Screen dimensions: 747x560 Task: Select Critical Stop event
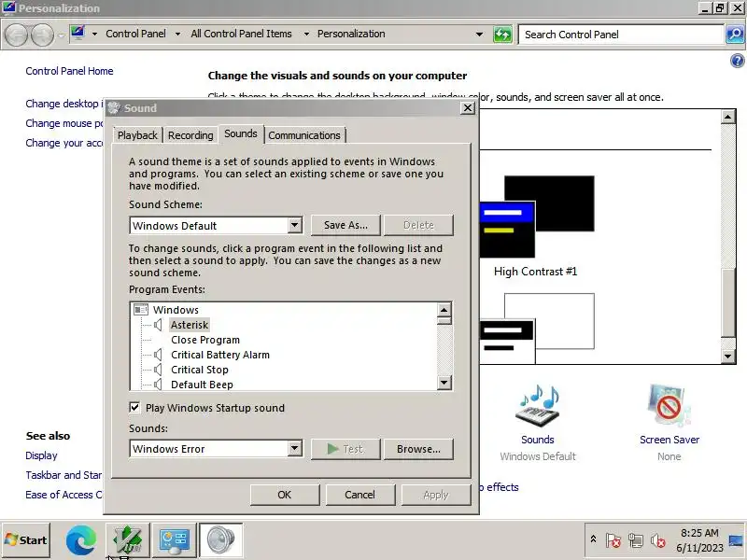click(200, 370)
